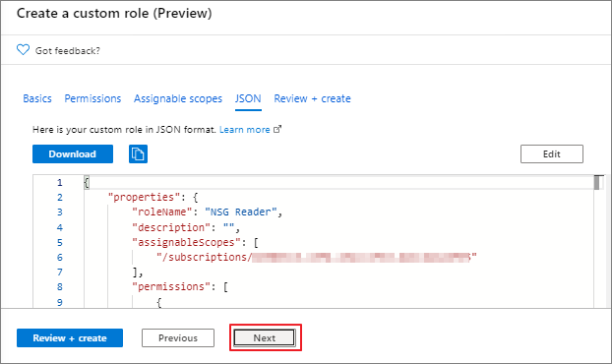Copy the JSON to clipboard
The height and width of the screenshot is (364, 612).
coord(138,154)
